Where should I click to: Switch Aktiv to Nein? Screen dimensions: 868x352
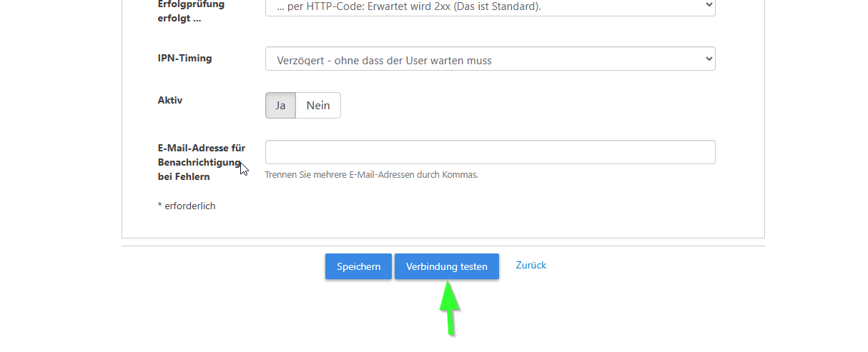[x=318, y=105]
